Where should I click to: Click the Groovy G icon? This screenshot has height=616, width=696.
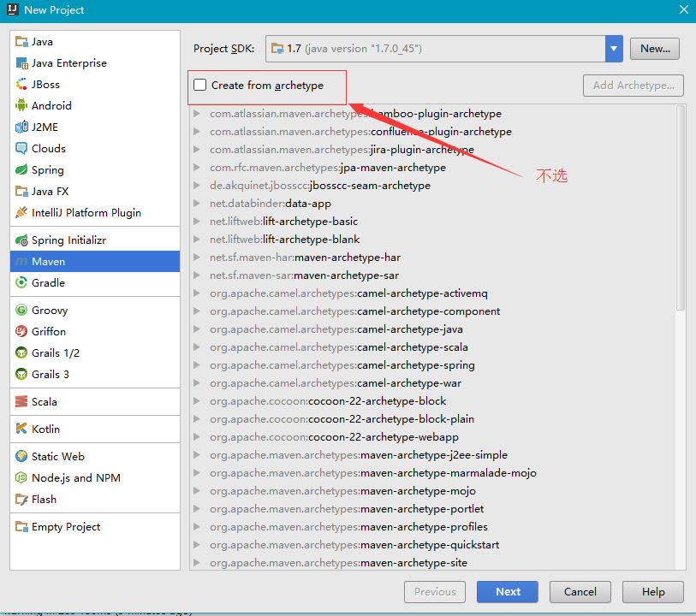21,310
